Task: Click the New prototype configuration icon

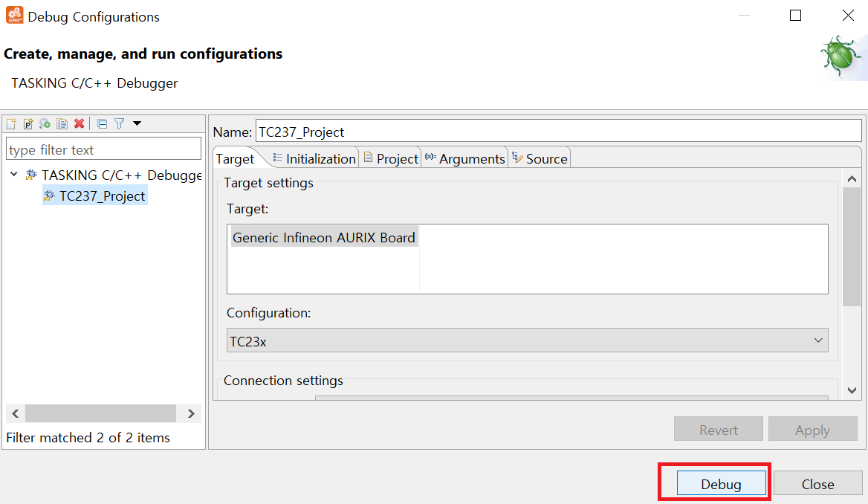Action: [27, 123]
